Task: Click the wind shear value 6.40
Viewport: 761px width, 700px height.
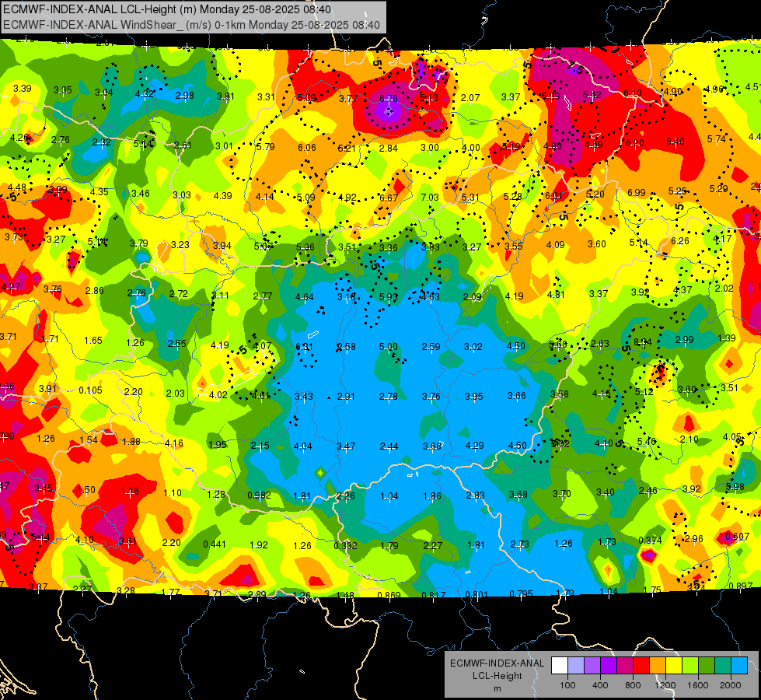Action: click(675, 142)
